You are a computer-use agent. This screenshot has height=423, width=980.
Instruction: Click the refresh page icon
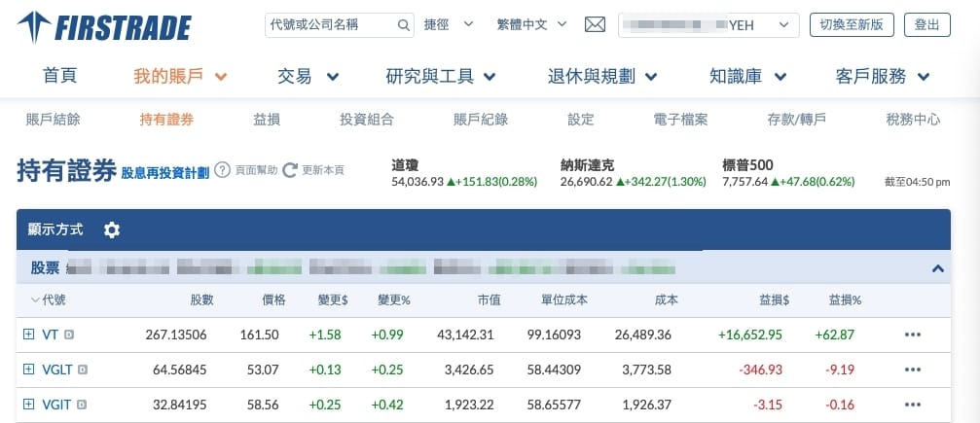coord(289,170)
